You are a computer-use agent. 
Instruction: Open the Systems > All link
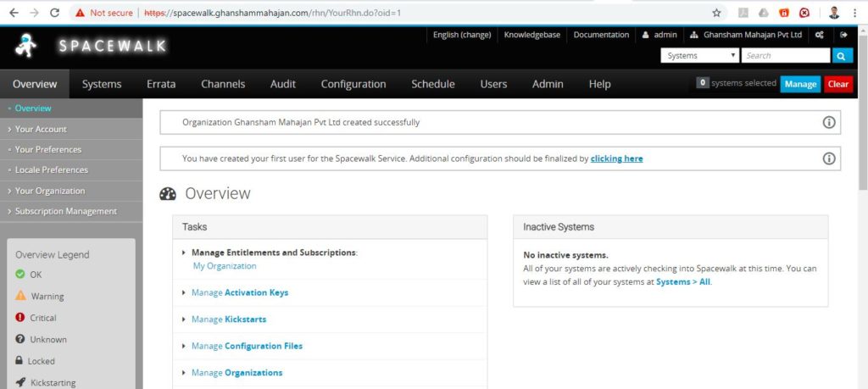[683, 281]
